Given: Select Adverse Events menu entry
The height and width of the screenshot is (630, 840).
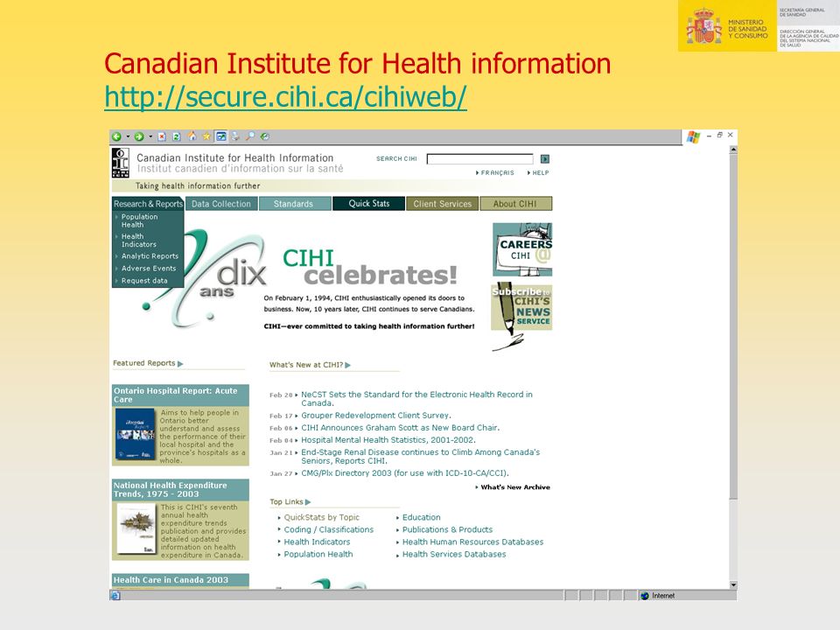Looking at the screenshot, I should tap(149, 269).
